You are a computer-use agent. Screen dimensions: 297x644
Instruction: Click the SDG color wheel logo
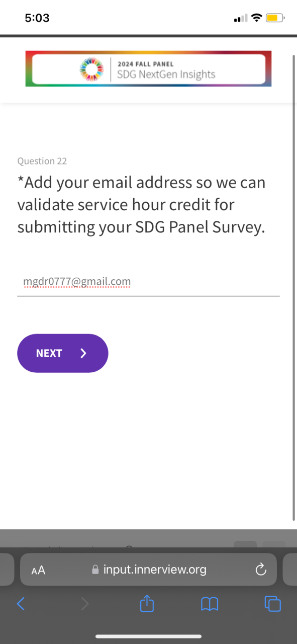[x=91, y=68]
